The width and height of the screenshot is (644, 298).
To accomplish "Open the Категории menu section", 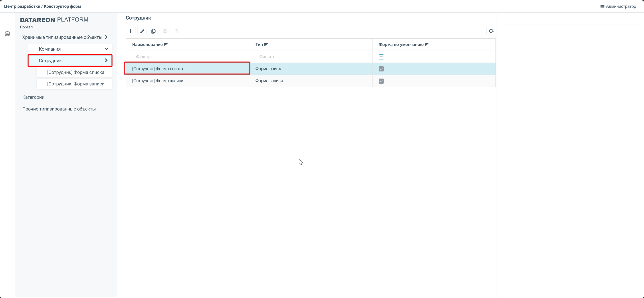I will [33, 97].
